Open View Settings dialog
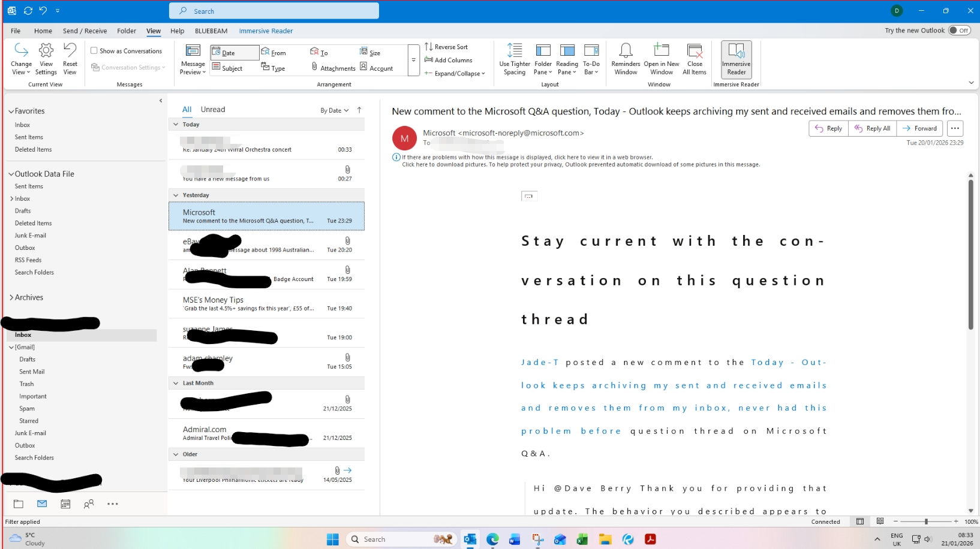980x549 pixels. point(46,59)
